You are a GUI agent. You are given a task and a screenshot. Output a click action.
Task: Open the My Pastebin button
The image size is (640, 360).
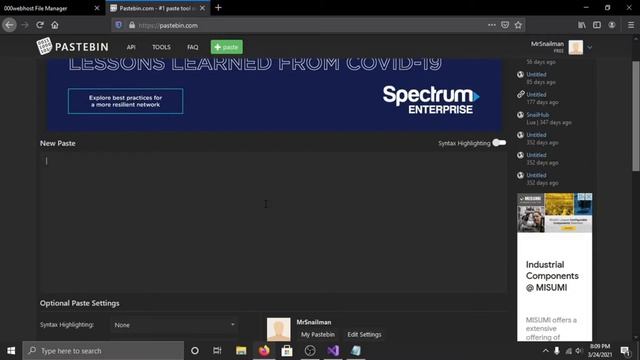coord(318,334)
